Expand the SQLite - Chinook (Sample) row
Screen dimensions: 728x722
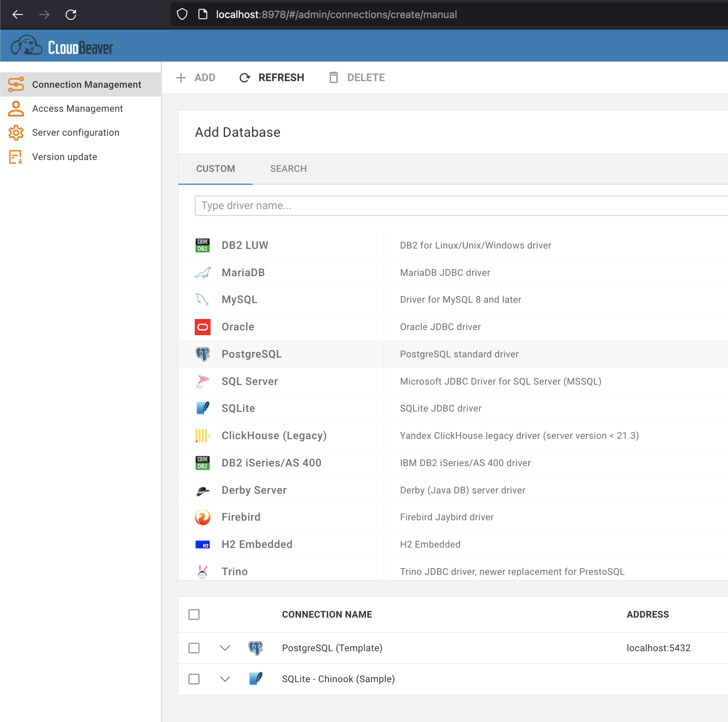pos(225,678)
